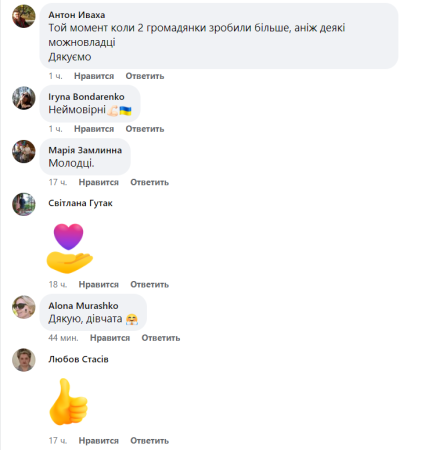428x450 pixels.
Task: Reply to Iryna Bondarenko's comment
Action: click(x=145, y=129)
